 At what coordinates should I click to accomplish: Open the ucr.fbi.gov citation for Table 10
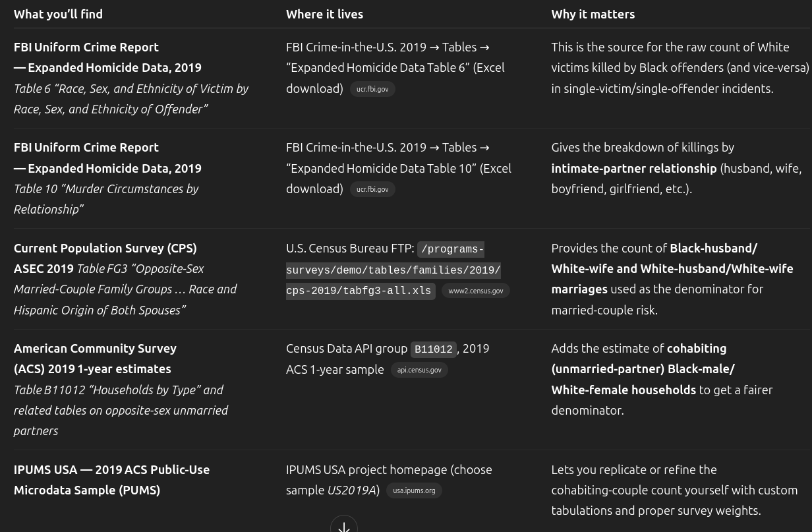click(372, 189)
